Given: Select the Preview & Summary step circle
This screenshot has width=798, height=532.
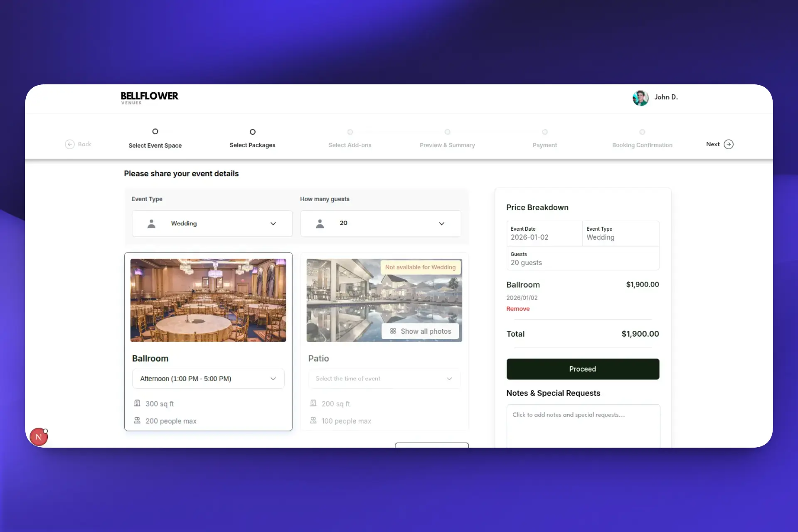Looking at the screenshot, I should click(447, 132).
